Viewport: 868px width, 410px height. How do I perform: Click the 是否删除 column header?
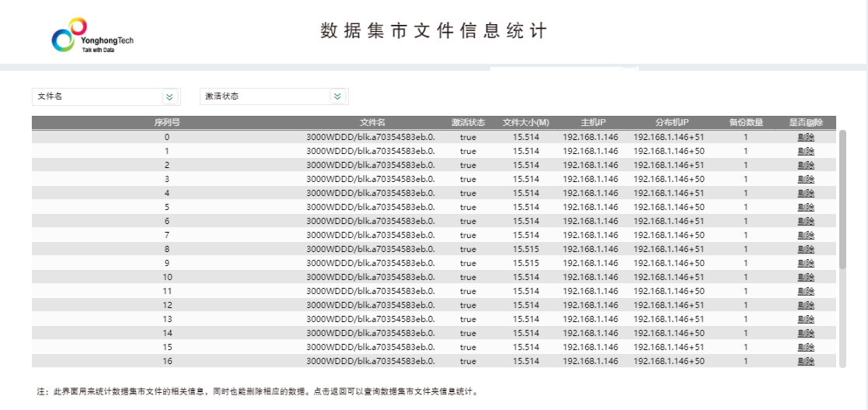(x=806, y=122)
